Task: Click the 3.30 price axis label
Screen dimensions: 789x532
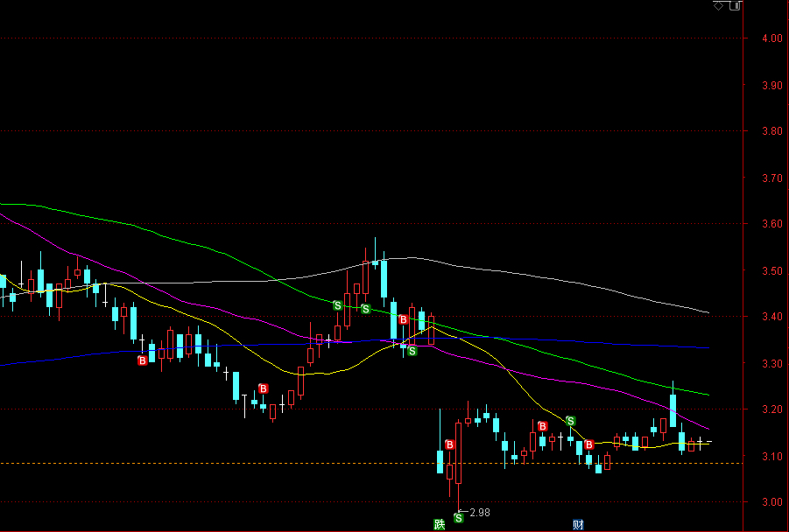Action: [x=772, y=363]
